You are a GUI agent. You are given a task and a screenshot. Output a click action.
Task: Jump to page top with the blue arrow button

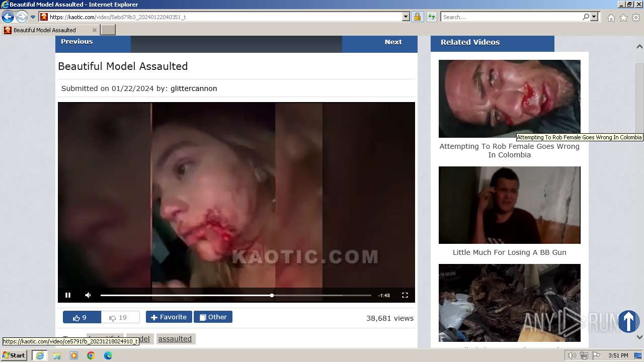tap(628, 321)
